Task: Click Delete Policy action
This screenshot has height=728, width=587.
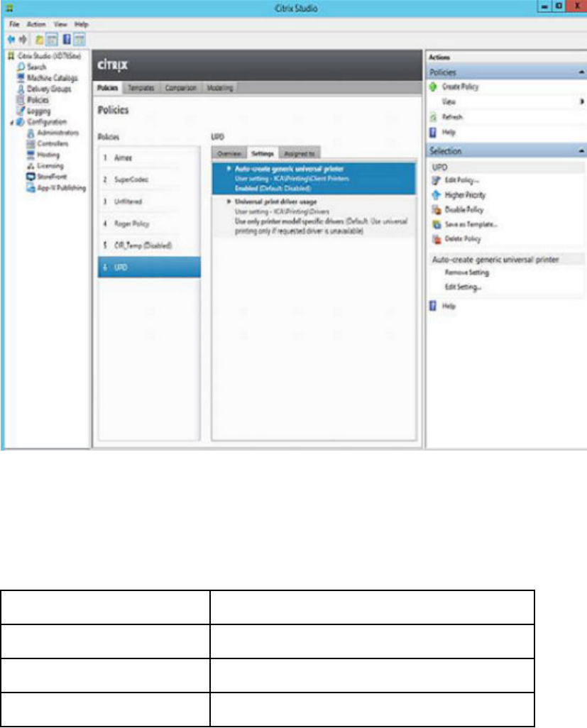Action: click(x=463, y=238)
